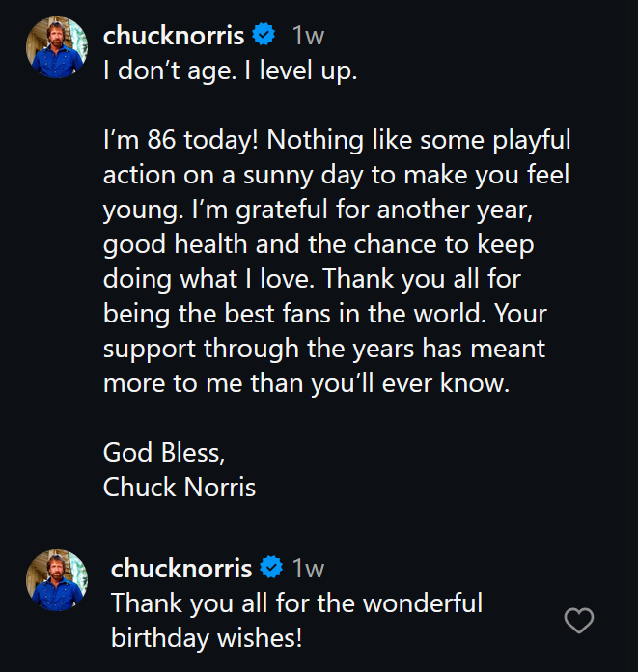
Task: Open profile picture beside the post caption
Action: [58, 47]
